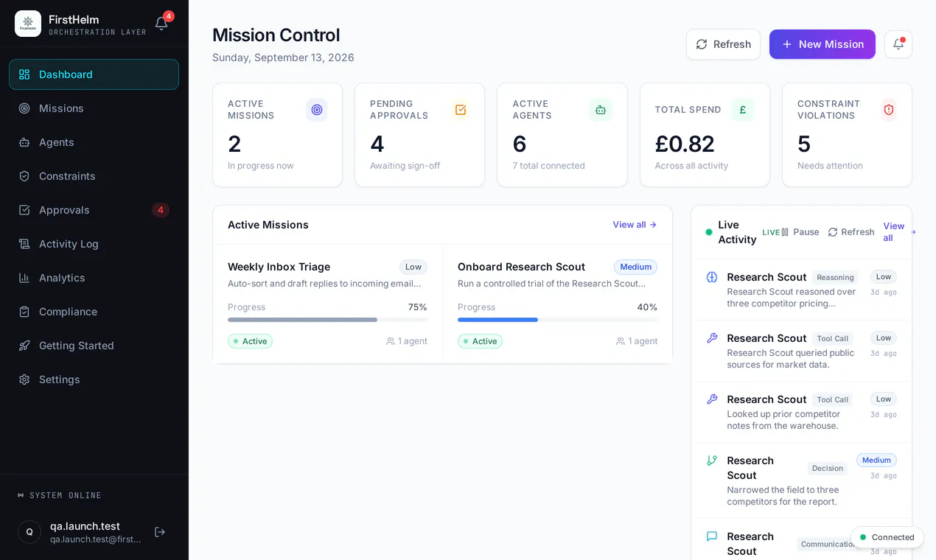Click the Total Spend value £0.82
Image resolution: width=936 pixels, height=560 pixels.
pyautogui.click(x=685, y=144)
